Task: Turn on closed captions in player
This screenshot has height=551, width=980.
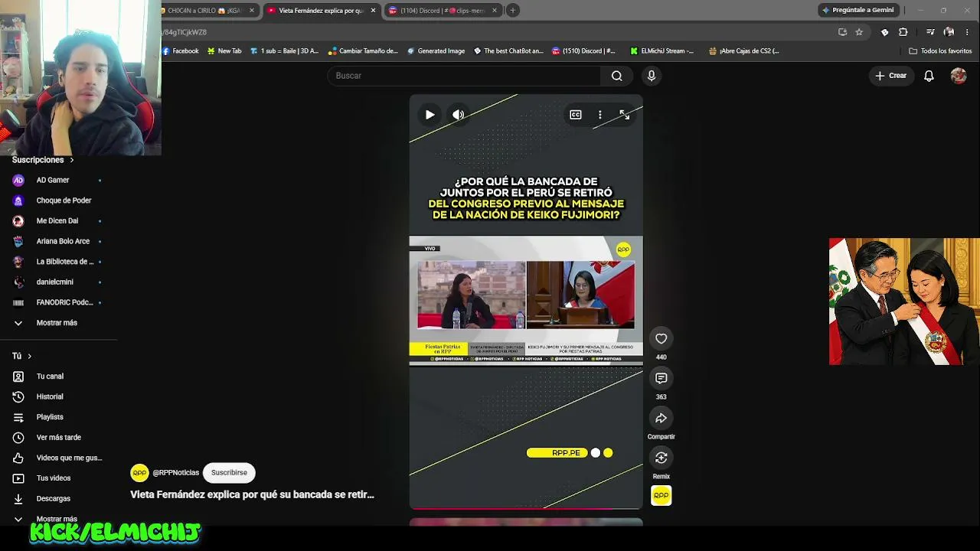Action: 576,115
